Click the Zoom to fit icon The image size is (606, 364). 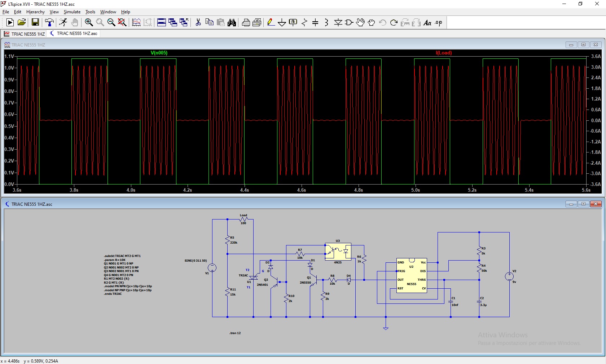point(122,23)
